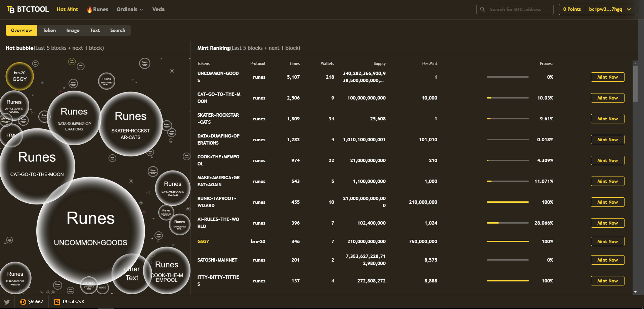Mint Now for UNCOMMON•GOODS row
Viewport: 644px width, 309px height.
[607, 77]
